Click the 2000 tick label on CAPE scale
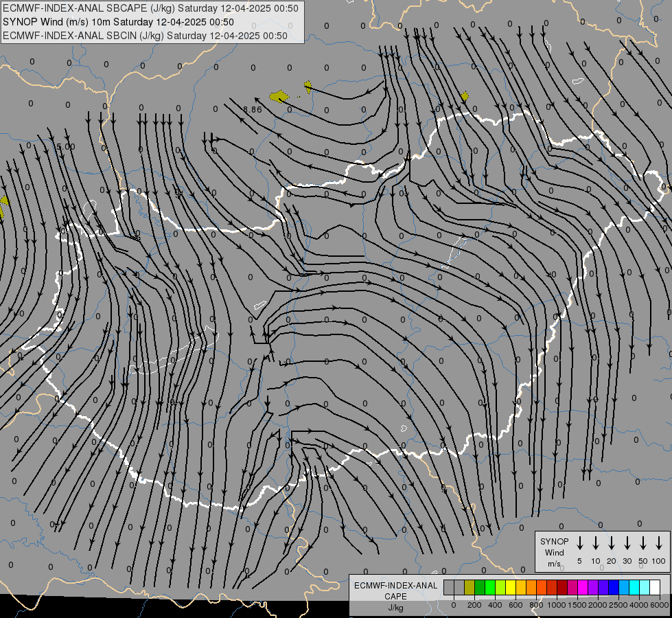This screenshot has height=618, width=672. 598,605
